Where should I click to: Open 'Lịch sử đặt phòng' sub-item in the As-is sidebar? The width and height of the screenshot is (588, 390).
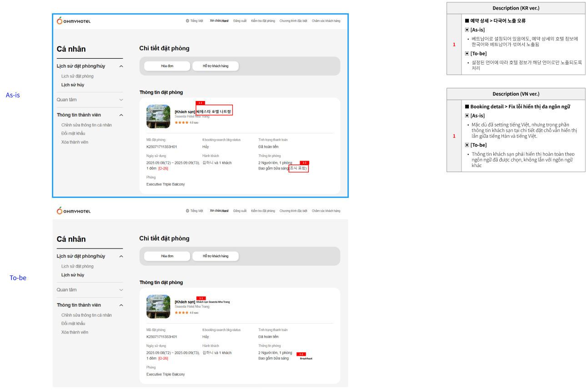pyautogui.click(x=77, y=76)
